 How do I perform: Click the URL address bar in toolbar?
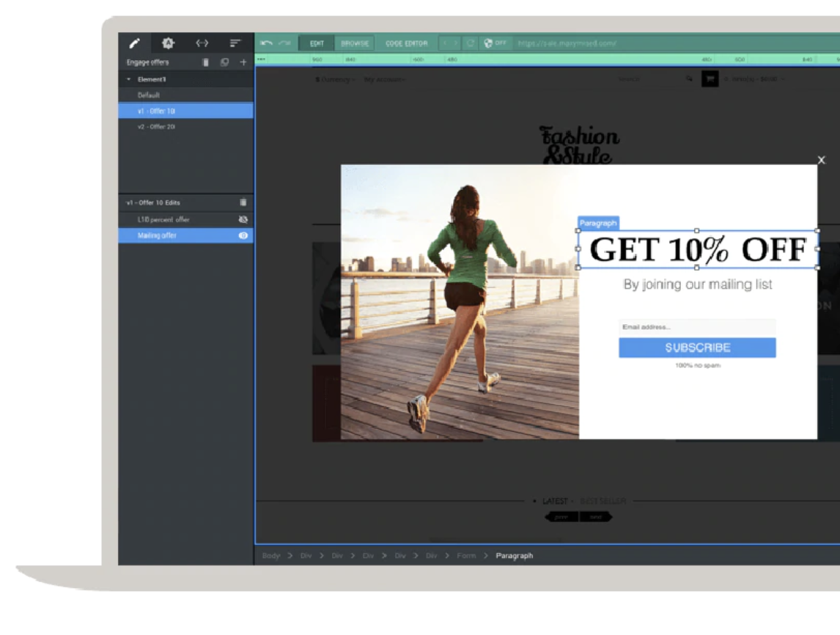click(x=676, y=43)
